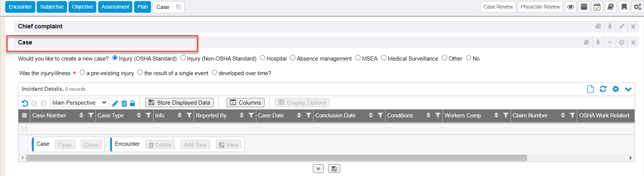644x176 pixels.
Task: Open the Main Perspective dropdown
Action: 79,103
